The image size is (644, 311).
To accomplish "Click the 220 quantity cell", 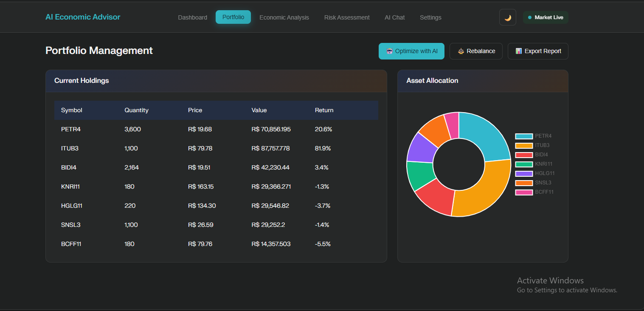I will [x=130, y=206].
